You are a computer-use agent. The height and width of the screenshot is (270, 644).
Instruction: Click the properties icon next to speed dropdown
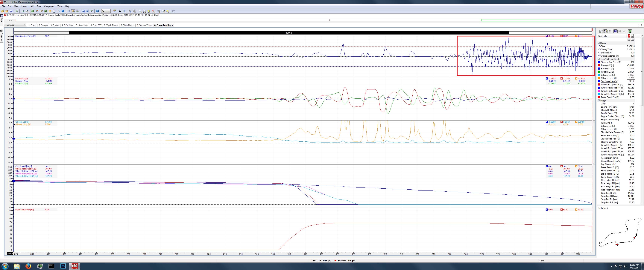point(114,11)
